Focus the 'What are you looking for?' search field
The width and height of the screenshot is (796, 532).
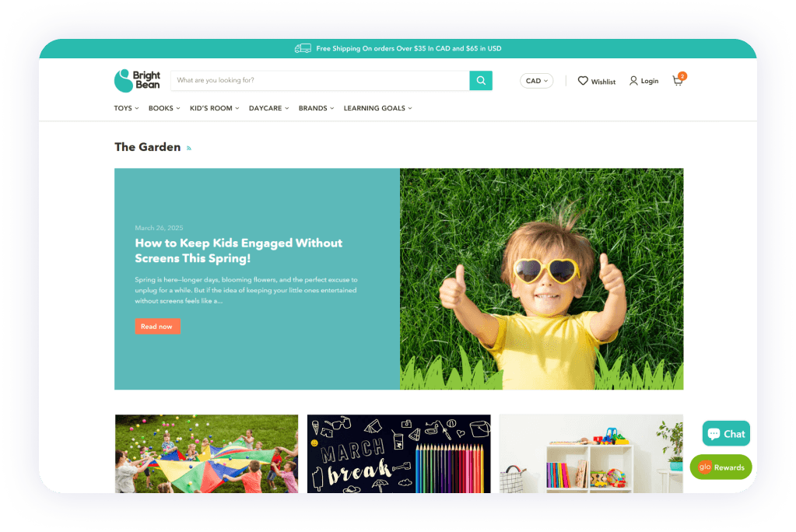tap(319, 80)
